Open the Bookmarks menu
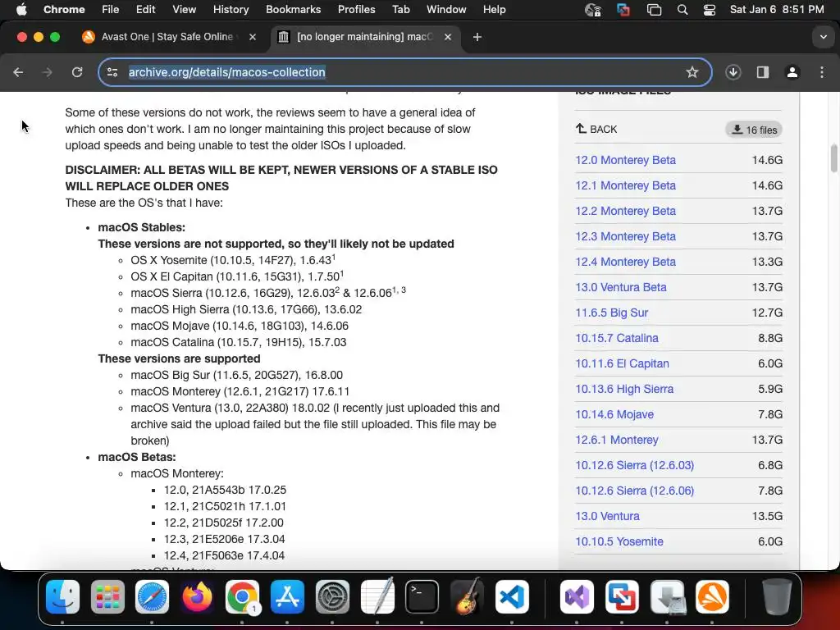The height and width of the screenshot is (630, 840). pos(293,10)
